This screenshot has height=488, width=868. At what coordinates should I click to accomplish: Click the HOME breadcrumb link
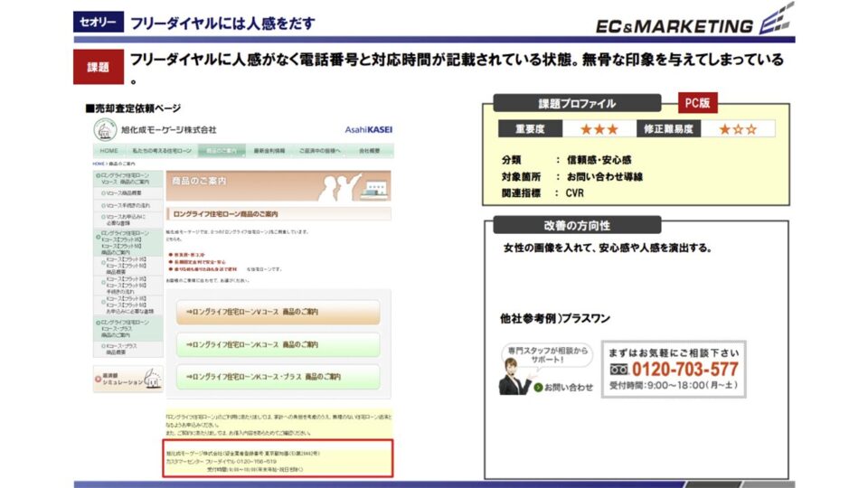(98, 164)
